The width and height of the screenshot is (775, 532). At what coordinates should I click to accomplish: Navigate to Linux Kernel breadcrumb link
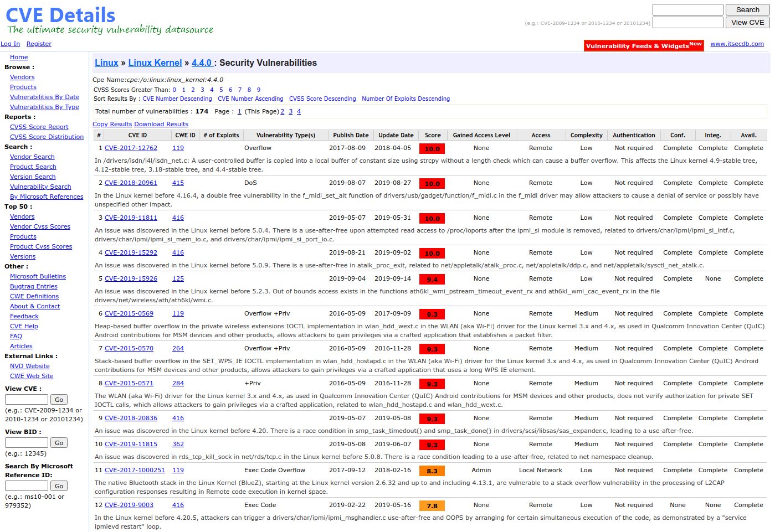click(x=155, y=63)
